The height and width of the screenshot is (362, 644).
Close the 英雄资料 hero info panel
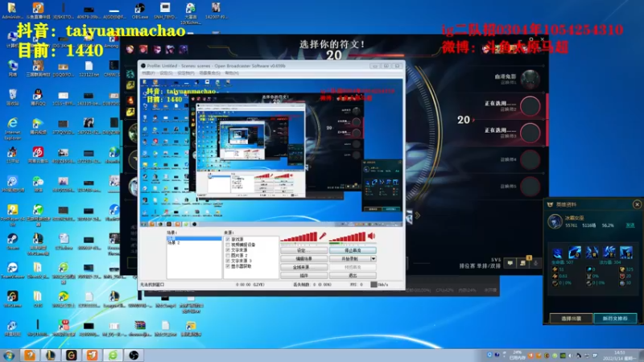click(637, 204)
